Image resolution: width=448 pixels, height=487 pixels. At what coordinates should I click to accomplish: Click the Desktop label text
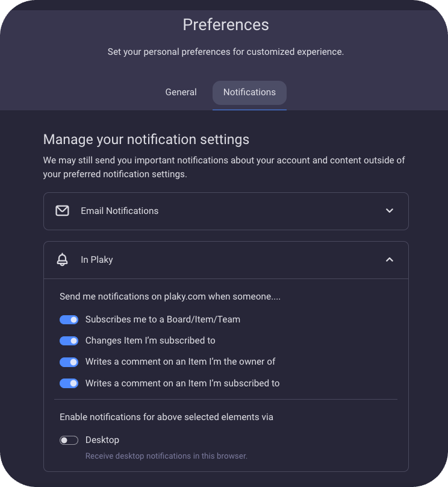(102, 440)
